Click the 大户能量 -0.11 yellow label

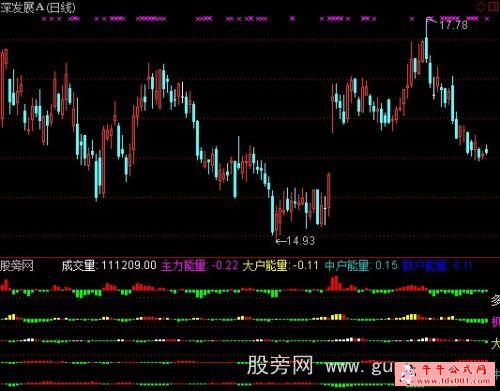click(x=281, y=266)
